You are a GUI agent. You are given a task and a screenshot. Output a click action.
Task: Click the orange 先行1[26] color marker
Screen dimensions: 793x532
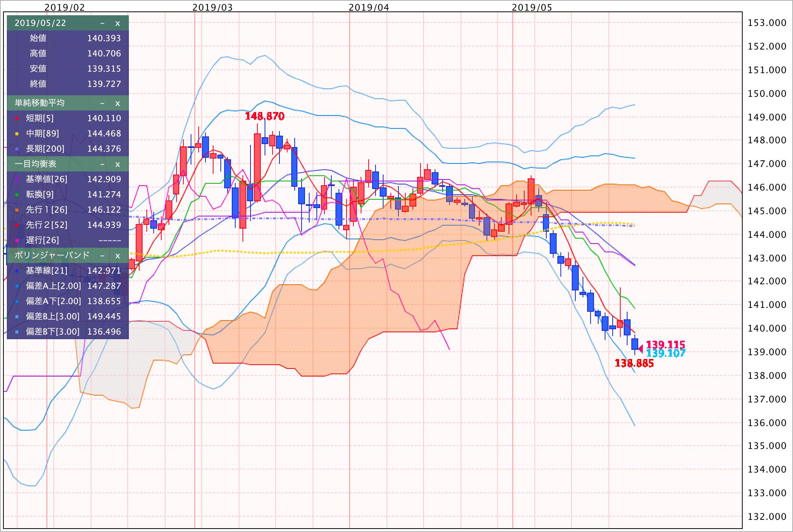(16, 210)
